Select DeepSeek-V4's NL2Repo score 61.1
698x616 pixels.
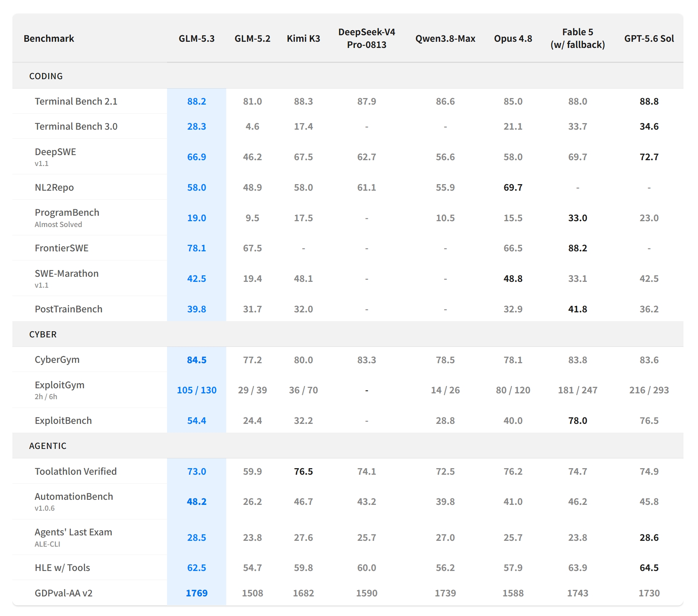click(x=366, y=187)
